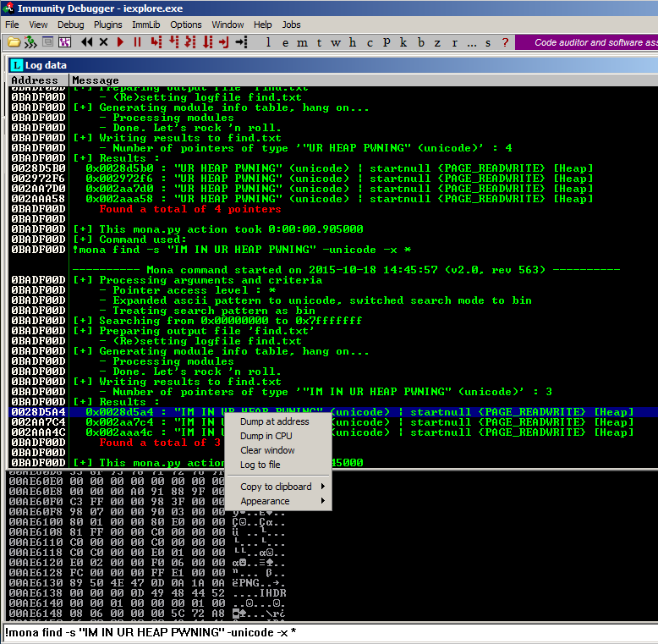Open the Log window 'l' toolbar button
This screenshot has height=644, width=658.
(268, 42)
